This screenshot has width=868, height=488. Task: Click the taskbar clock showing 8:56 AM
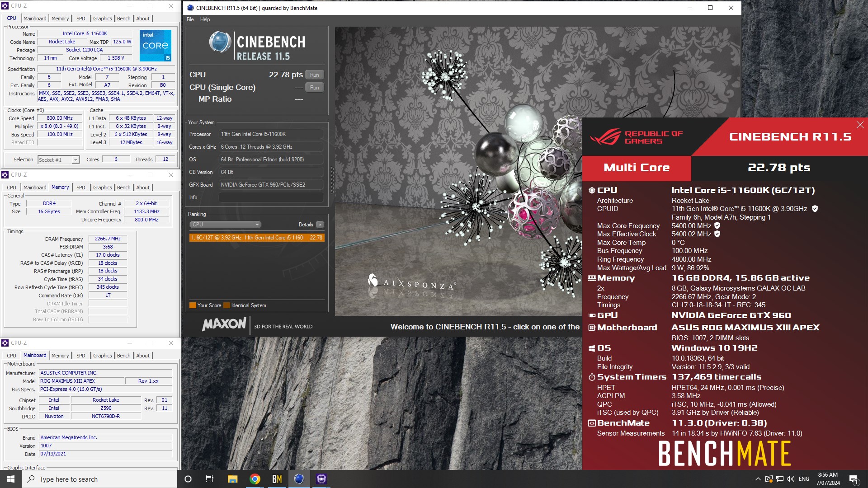(828, 479)
